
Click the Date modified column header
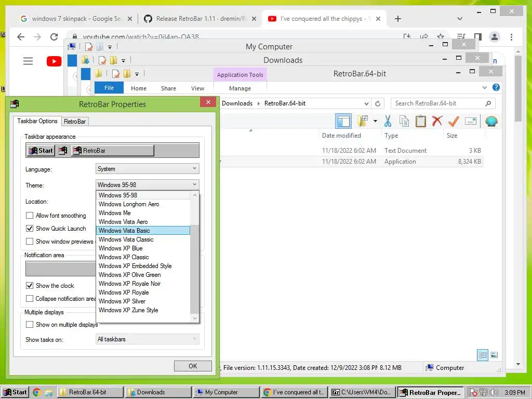[341, 136]
